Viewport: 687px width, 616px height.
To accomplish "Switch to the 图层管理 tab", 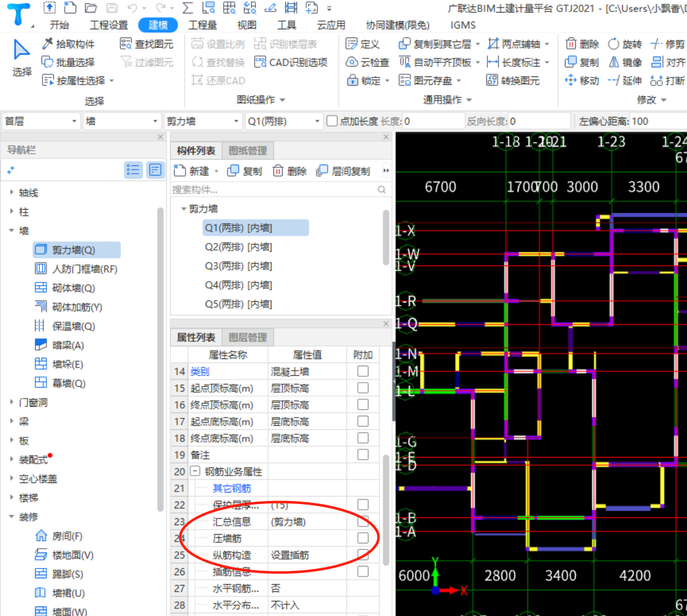I will click(x=248, y=337).
